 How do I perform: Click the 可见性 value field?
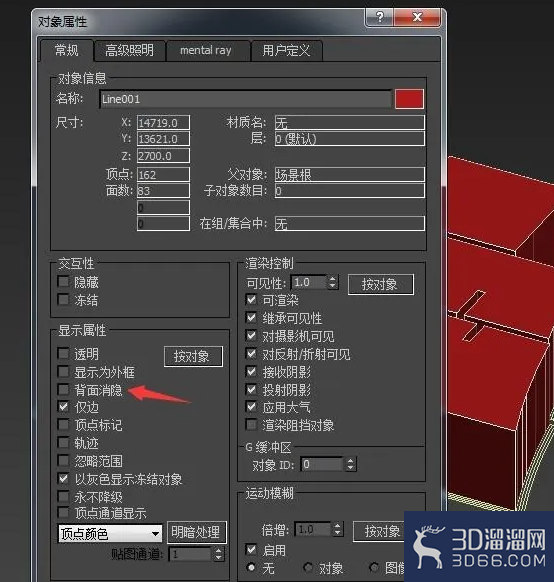tap(309, 282)
